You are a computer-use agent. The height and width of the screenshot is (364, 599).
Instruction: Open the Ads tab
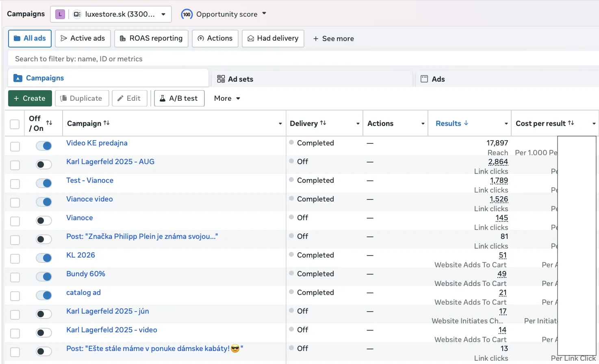point(508,79)
